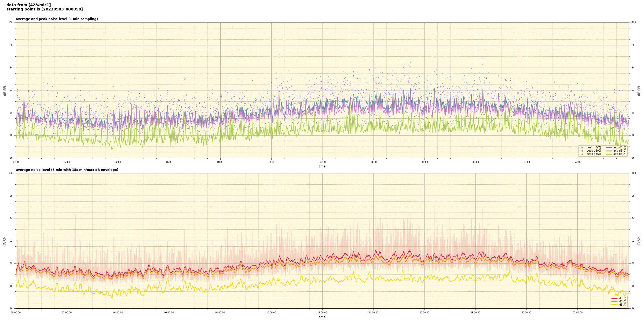This screenshot has height=322, width=644.
Task: Click the 18:00:00 tick label on bottom chart
Action: (x=475, y=313)
